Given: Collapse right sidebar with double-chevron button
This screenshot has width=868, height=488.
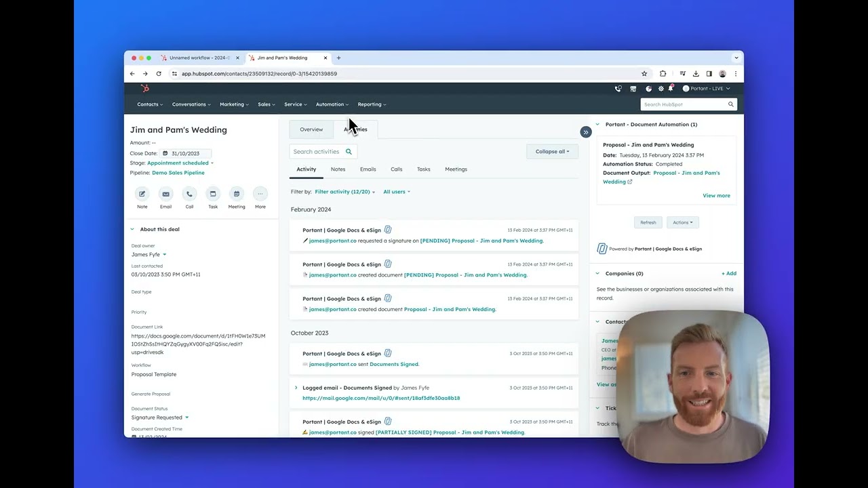Looking at the screenshot, I should pos(586,132).
